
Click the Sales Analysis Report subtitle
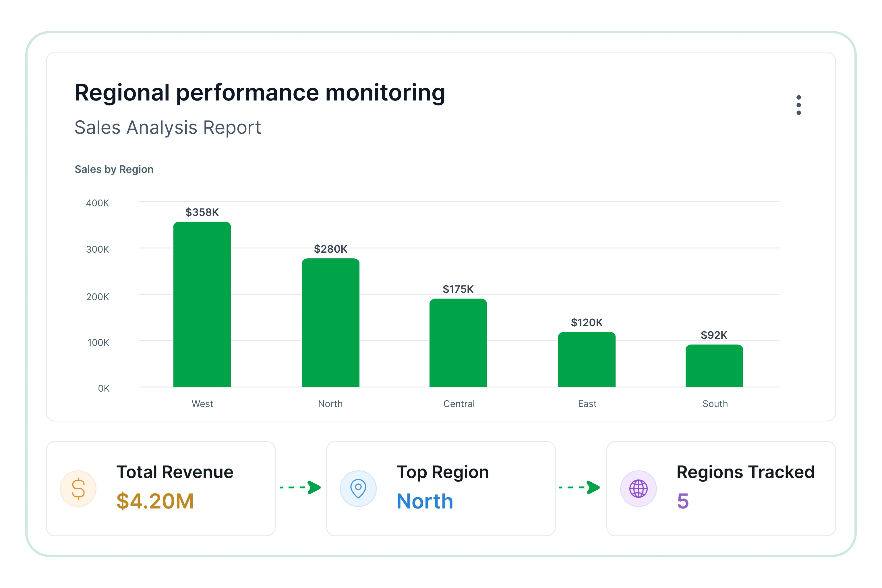(168, 127)
